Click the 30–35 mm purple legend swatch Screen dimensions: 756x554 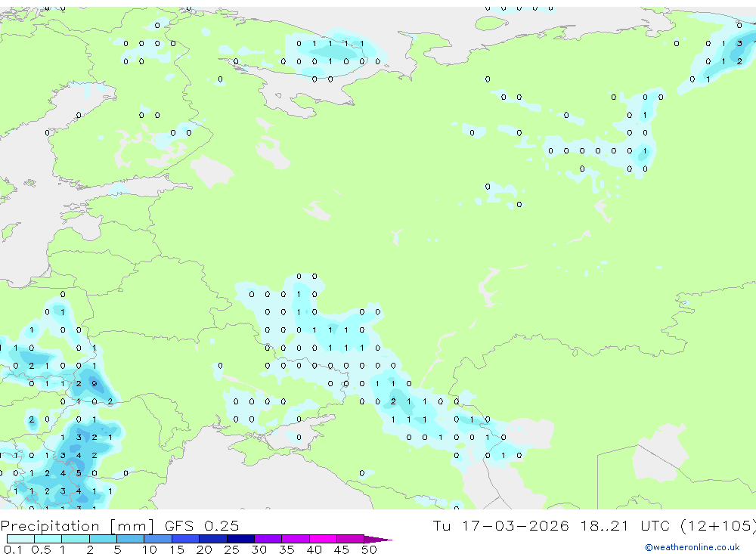tap(268, 539)
